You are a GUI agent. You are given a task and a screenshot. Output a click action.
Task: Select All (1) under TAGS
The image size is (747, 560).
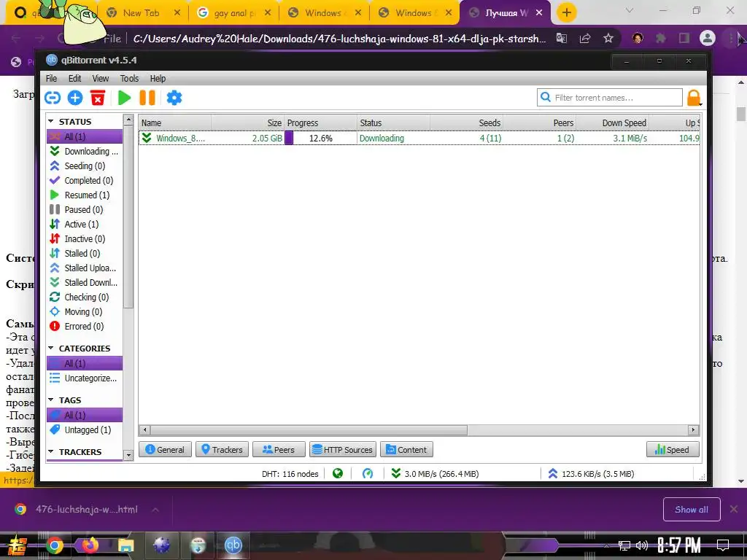85,415
